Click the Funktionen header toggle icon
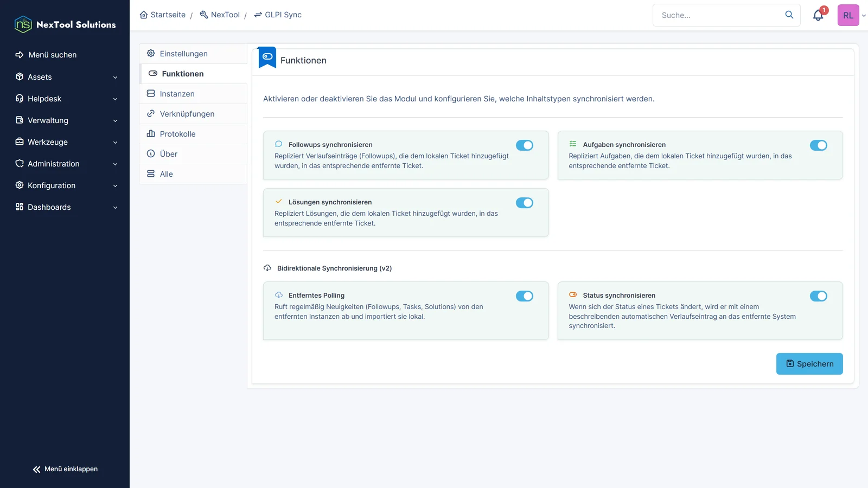Viewport: 868px width, 488px height. point(267,57)
